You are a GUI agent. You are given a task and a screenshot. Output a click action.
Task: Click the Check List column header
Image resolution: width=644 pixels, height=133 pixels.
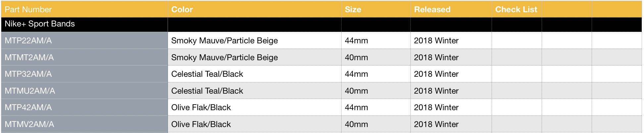coord(516,10)
